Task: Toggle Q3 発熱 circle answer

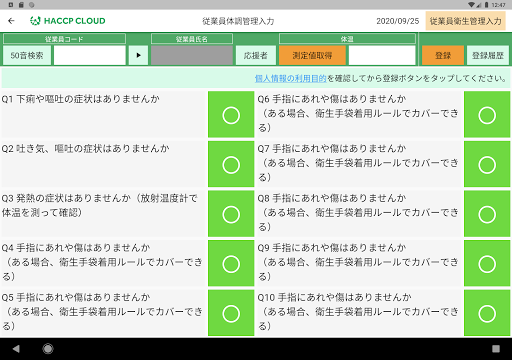Action: (231, 214)
